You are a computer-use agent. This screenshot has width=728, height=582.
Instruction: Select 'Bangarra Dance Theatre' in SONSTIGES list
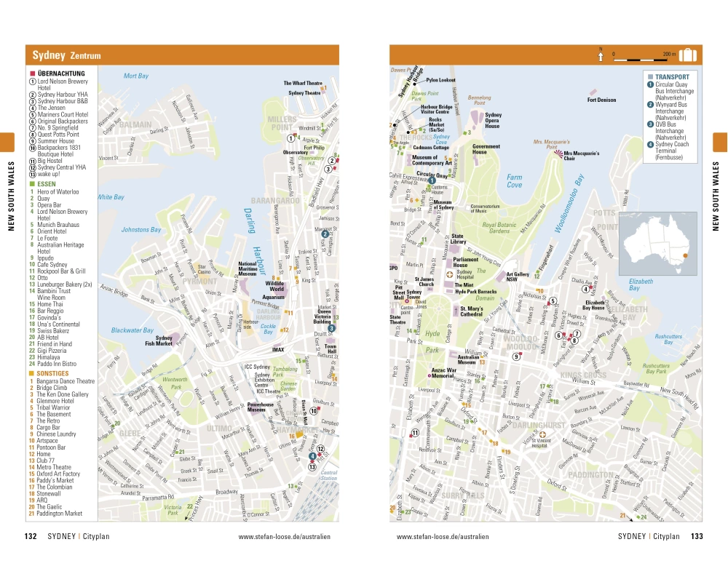66,381
